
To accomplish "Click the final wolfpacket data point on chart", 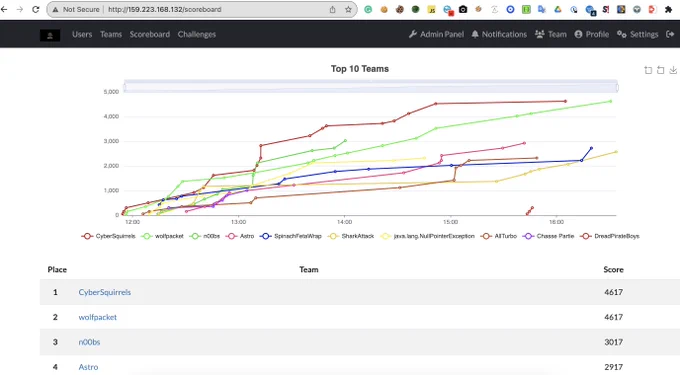I will pyautogui.click(x=611, y=101).
